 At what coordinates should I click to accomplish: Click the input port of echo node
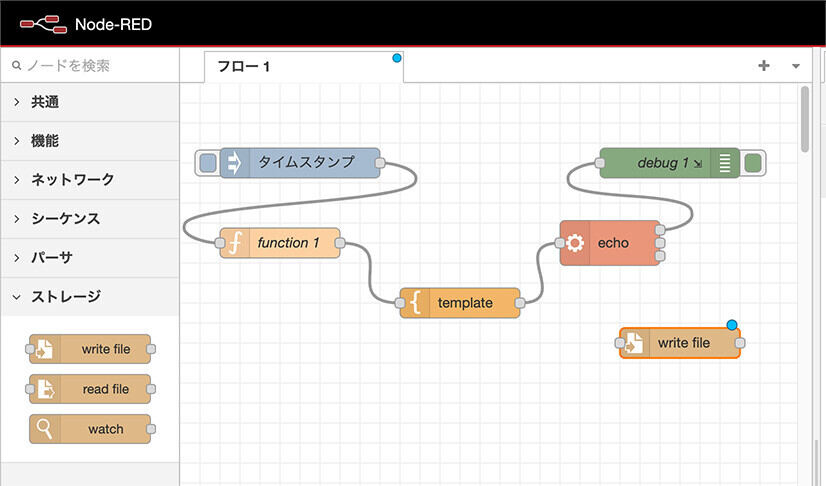pyautogui.click(x=559, y=243)
